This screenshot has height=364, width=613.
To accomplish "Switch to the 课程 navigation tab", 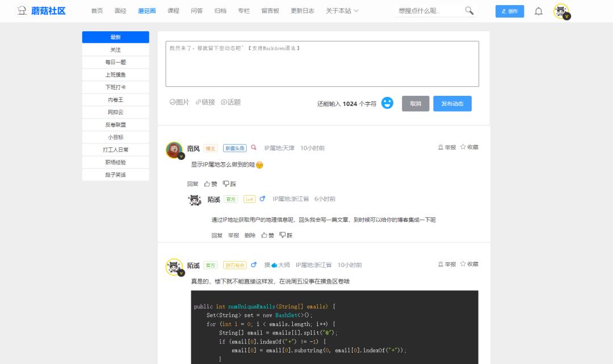I will [x=173, y=10].
